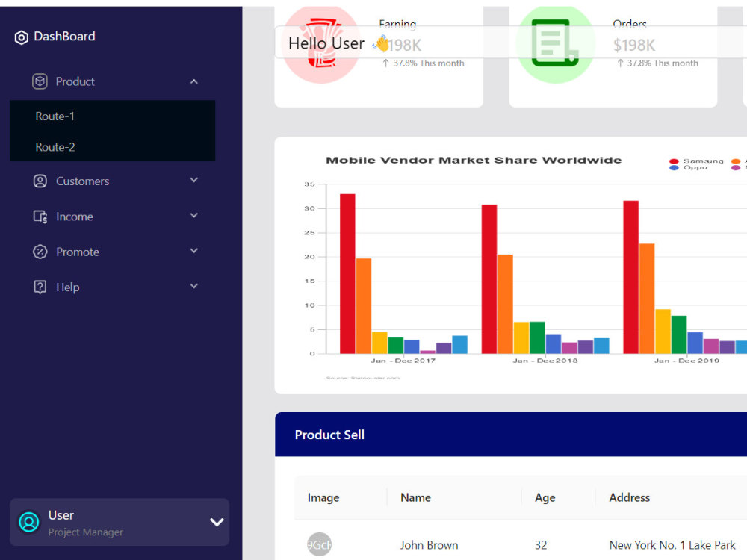
Task: Click the red Earning card icon
Action: click(x=322, y=44)
